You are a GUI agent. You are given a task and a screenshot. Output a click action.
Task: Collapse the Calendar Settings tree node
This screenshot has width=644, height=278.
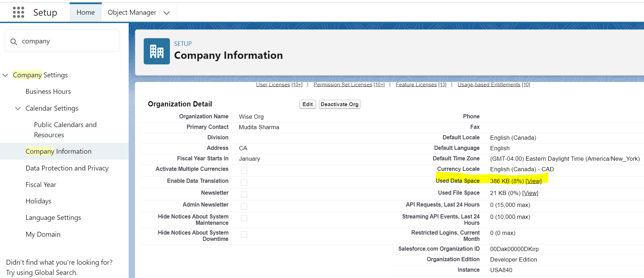click(x=18, y=108)
